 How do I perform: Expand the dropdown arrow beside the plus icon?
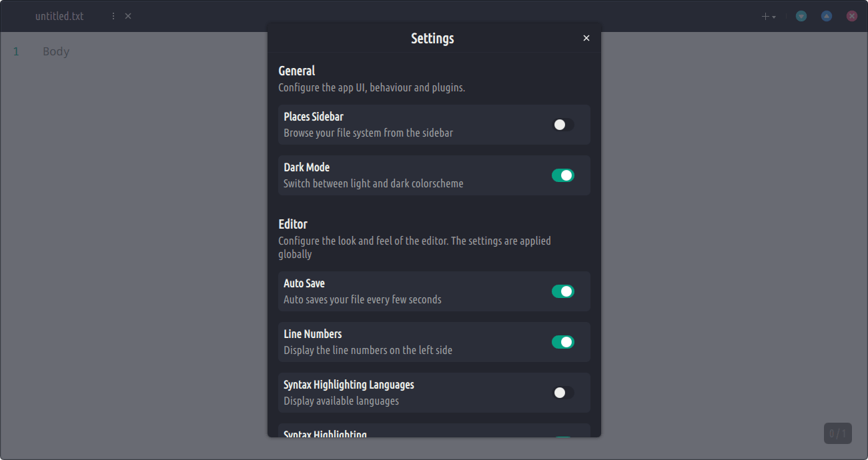(774, 17)
